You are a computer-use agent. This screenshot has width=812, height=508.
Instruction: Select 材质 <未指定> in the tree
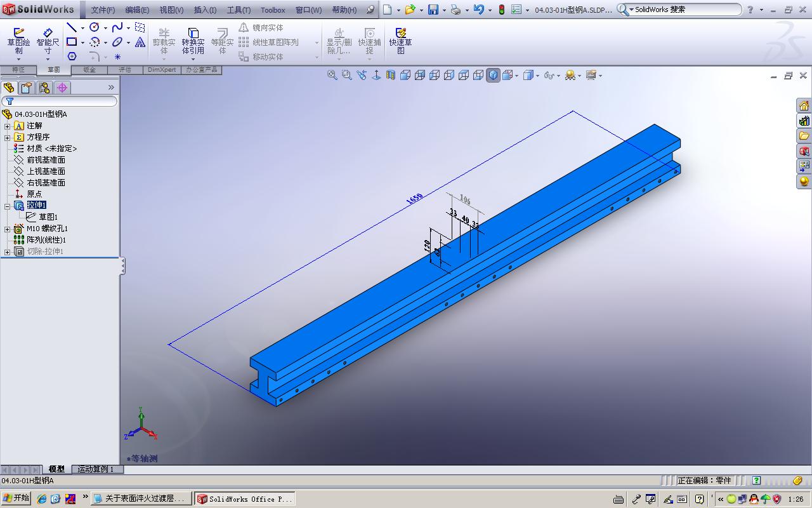click(51, 149)
